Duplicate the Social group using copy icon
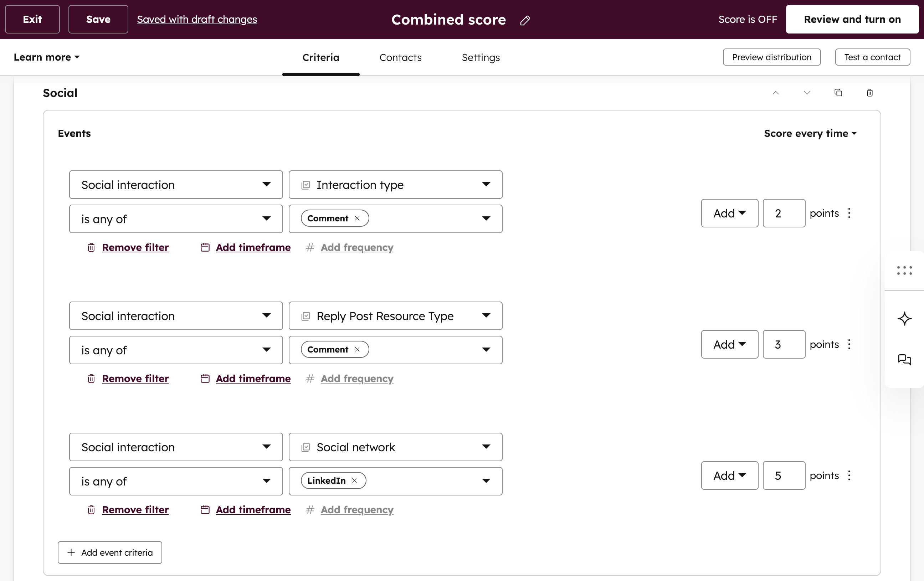This screenshot has height=581, width=924. (x=838, y=93)
